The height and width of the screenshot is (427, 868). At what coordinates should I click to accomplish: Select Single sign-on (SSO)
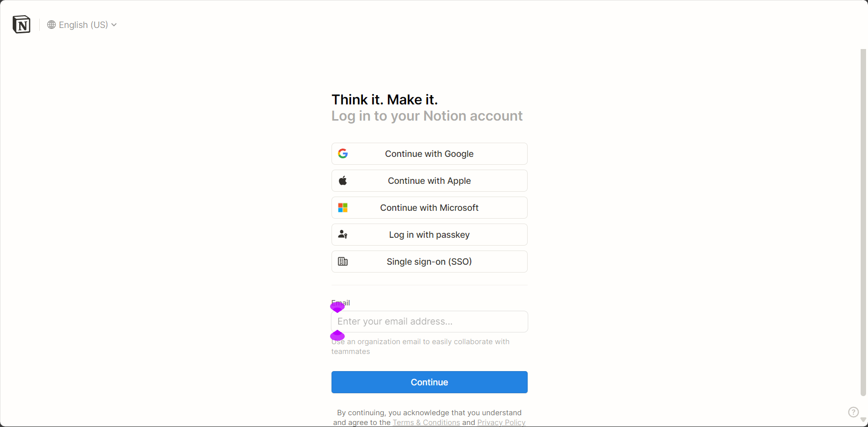pyautogui.click(x=430, y=261)
